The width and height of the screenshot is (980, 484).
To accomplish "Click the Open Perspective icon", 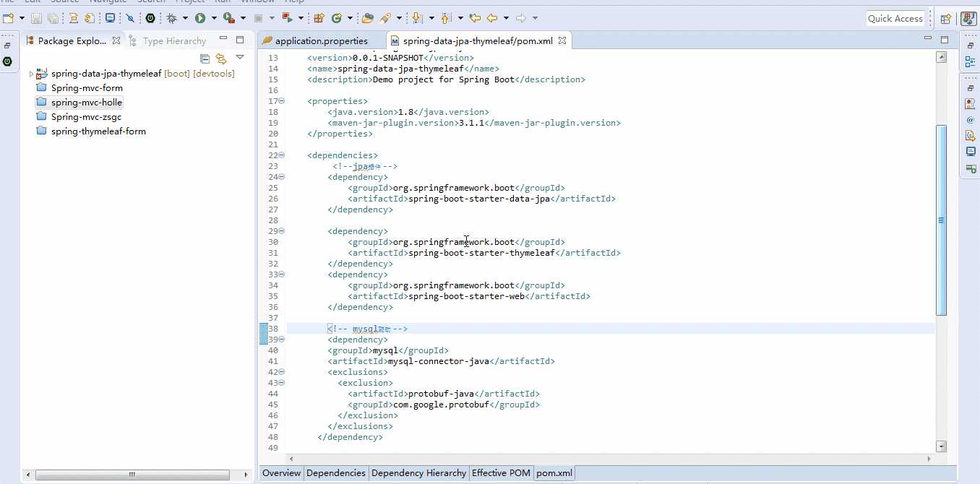I will tap(945, 19).
